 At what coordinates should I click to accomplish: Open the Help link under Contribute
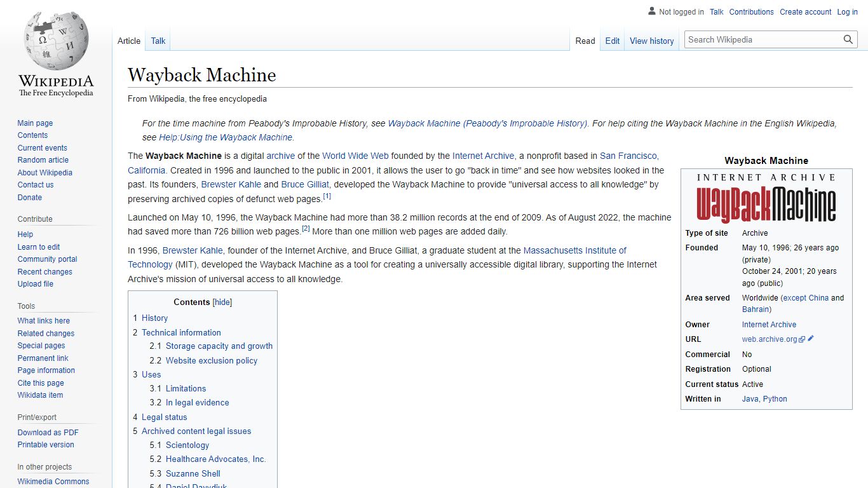point(25,234)
